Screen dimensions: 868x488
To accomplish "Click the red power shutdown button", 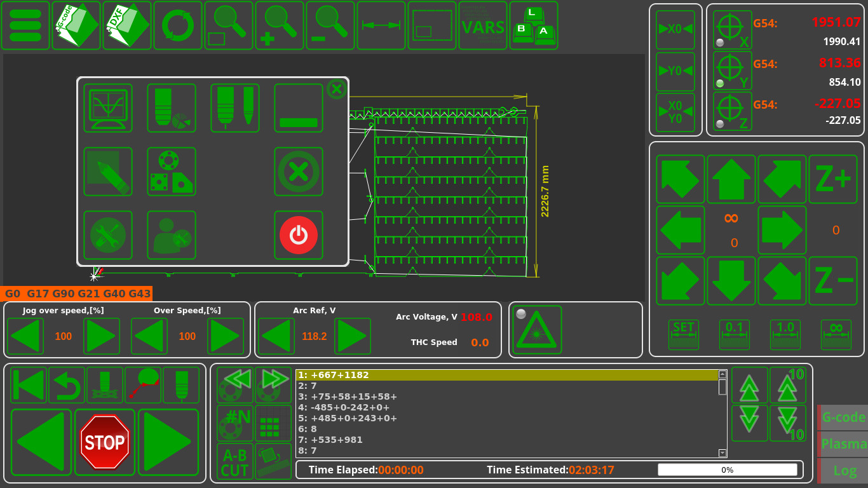I will 299,235.
